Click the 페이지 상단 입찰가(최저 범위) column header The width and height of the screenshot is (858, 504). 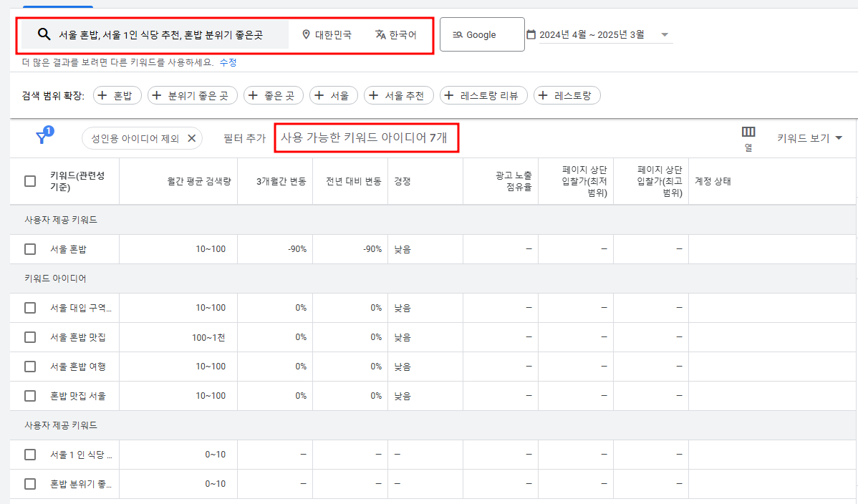click(x=584, y=181)
